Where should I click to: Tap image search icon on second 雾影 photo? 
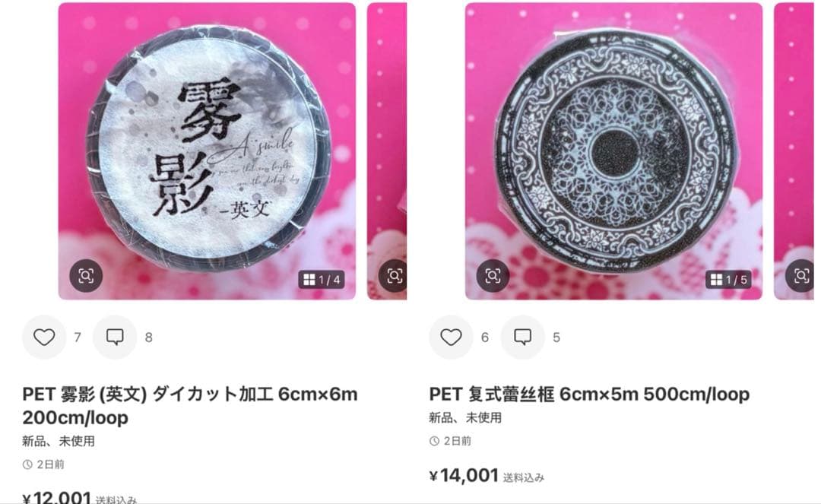(x=394, y=275)
